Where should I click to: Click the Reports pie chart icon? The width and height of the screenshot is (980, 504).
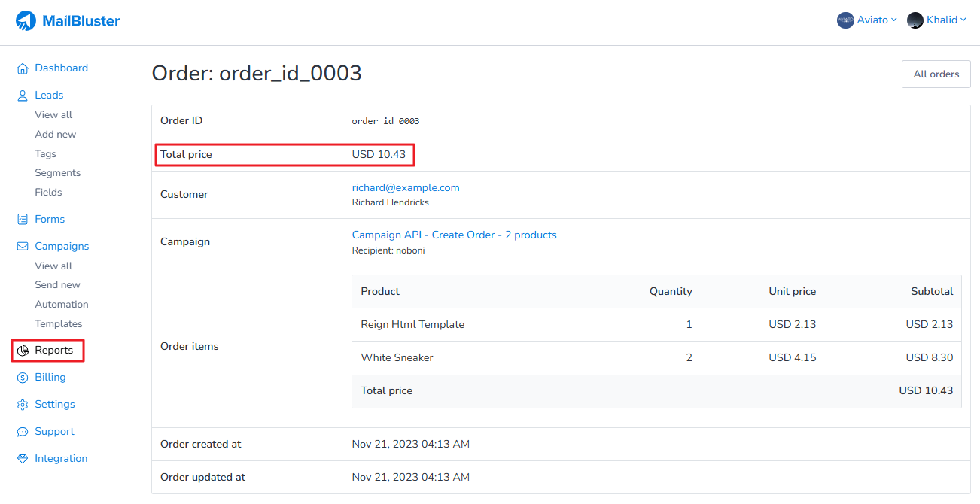click(23, 351)
